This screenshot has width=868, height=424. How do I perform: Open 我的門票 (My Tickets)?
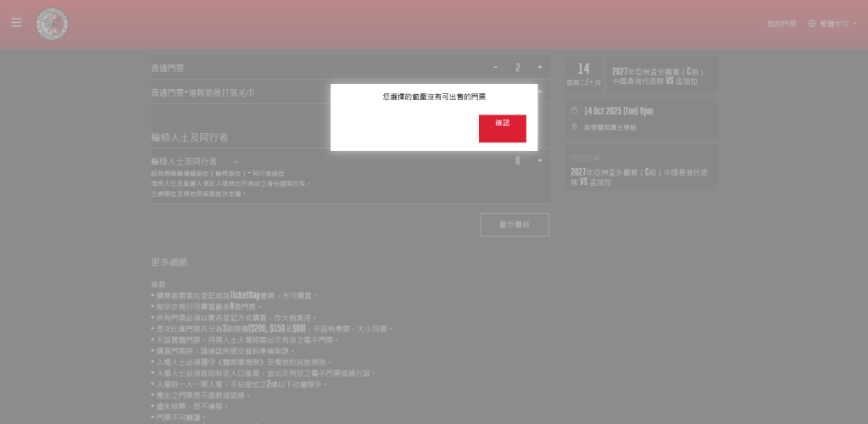[x=782, y=25]
